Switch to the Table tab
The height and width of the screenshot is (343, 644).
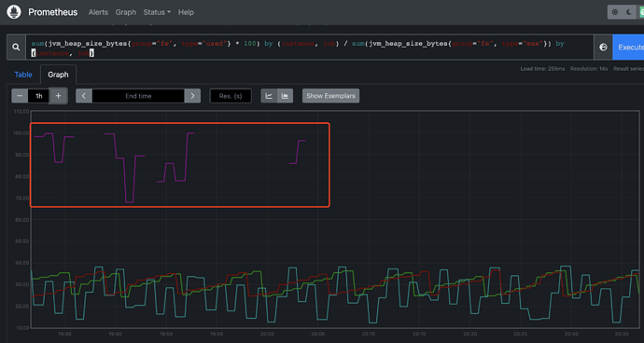[23, 75]
